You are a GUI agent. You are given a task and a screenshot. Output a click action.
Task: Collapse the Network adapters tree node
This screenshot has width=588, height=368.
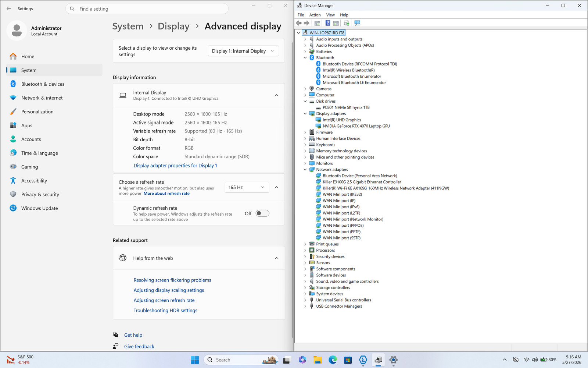305,170
